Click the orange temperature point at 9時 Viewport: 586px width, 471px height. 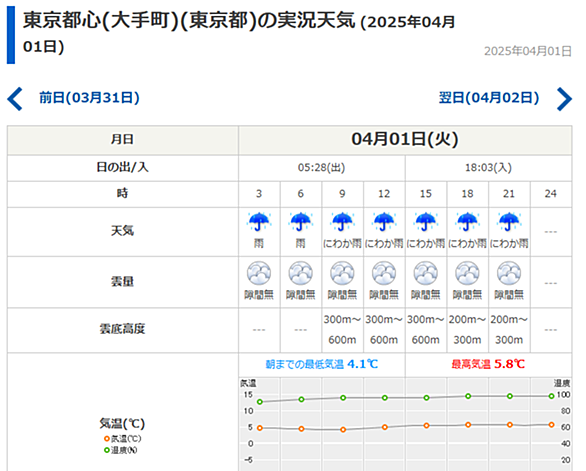coord(343,430)
